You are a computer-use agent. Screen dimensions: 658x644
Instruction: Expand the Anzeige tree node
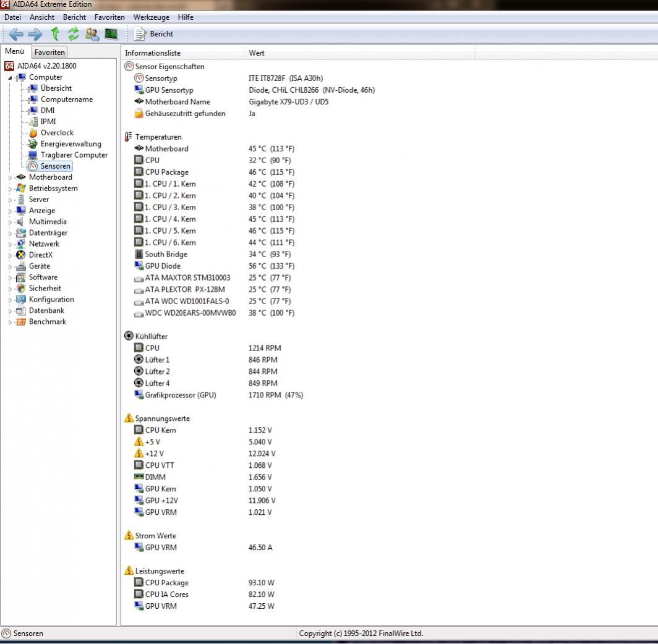10,211
